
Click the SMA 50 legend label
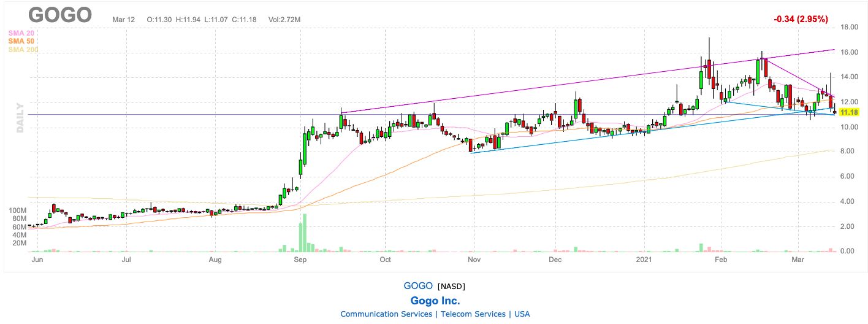coord(20,41)
